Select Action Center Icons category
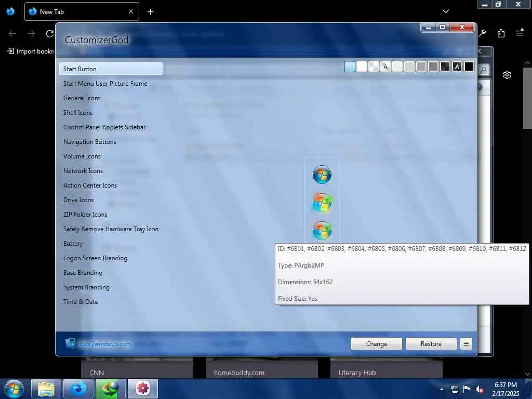532x399 pixels. tap(111, 185)
